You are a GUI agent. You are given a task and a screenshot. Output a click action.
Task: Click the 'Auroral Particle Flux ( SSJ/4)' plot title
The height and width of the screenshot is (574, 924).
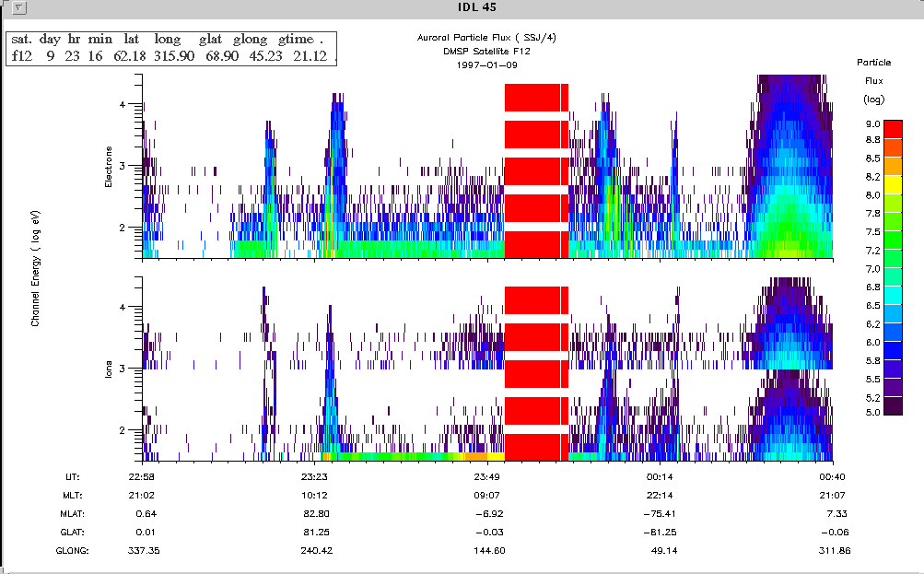(x=486, y=38)
